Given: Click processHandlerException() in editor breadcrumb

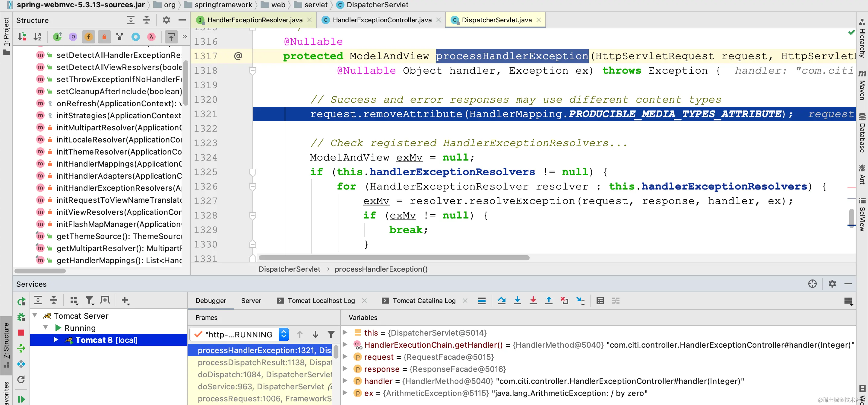Looking at the screenshot, I should [x=381, y=269].
